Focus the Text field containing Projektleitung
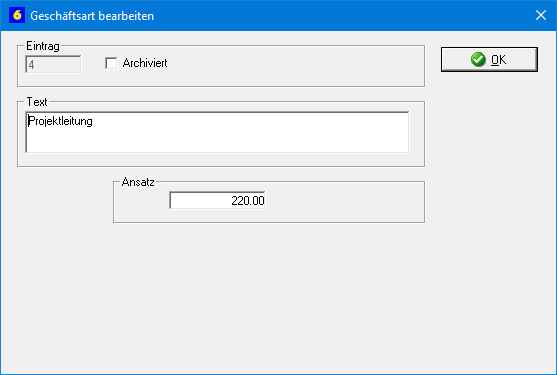The width and height of the screenshot is (557, 375). [217, 132]
